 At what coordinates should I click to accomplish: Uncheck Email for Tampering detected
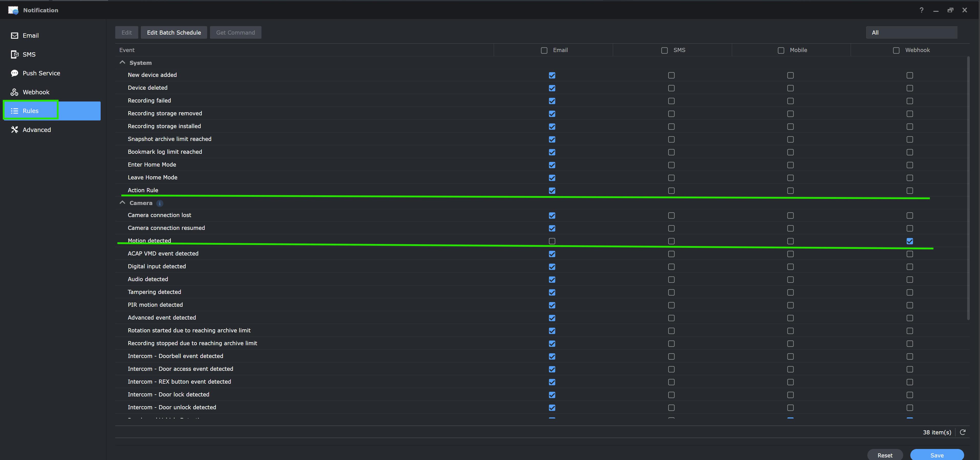pos(552,292)
